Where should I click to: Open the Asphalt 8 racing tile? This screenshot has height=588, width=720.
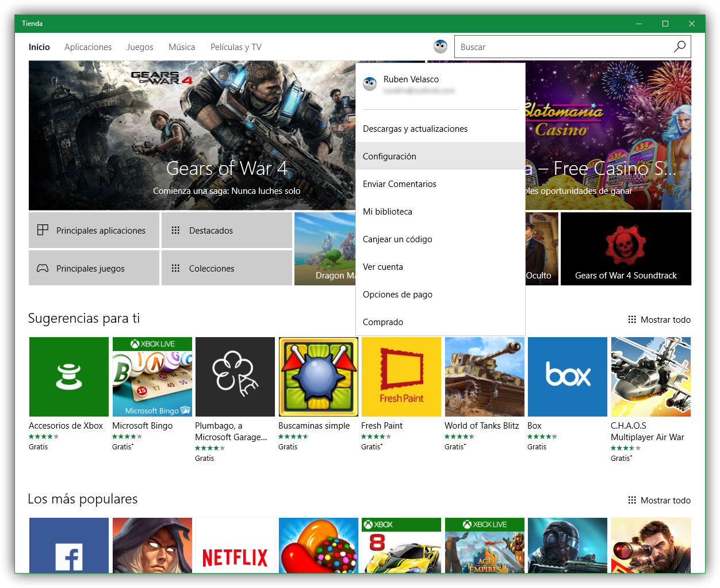pos(401,545)
